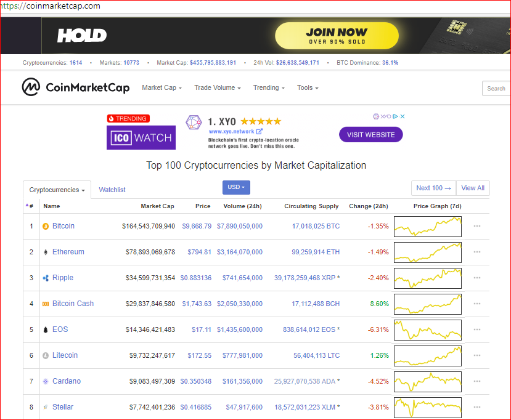Click the Market Cap total $455,795,883,191
Screen dimensions: 511x420
(x=213, y=63)
